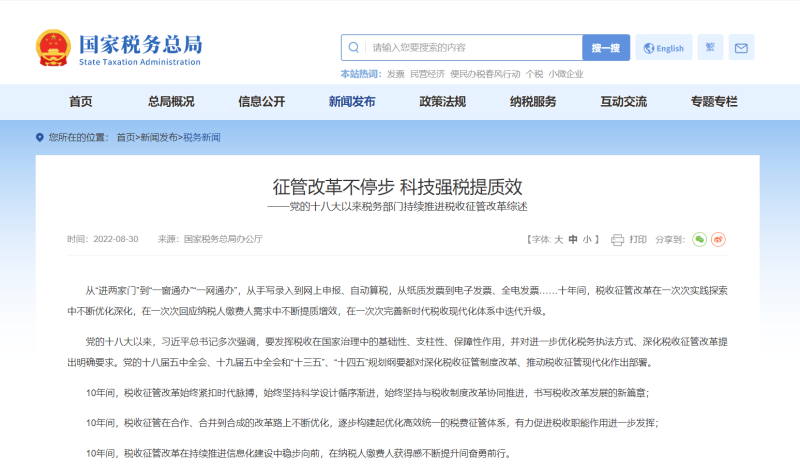800x468 pixels.
Task: Click the printer icon beside 打印
Action: tap(617, 240)
